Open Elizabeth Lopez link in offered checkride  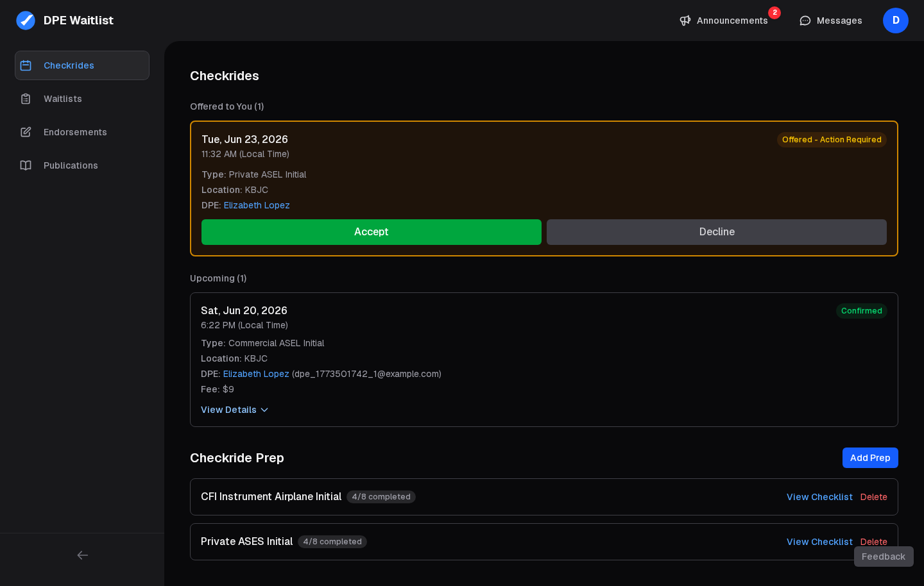257,205
